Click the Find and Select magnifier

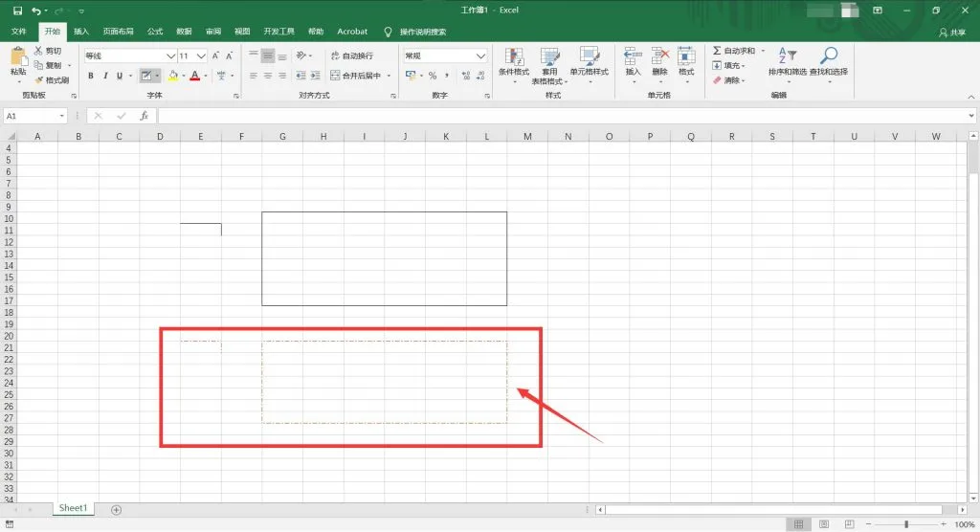(829, 55)
